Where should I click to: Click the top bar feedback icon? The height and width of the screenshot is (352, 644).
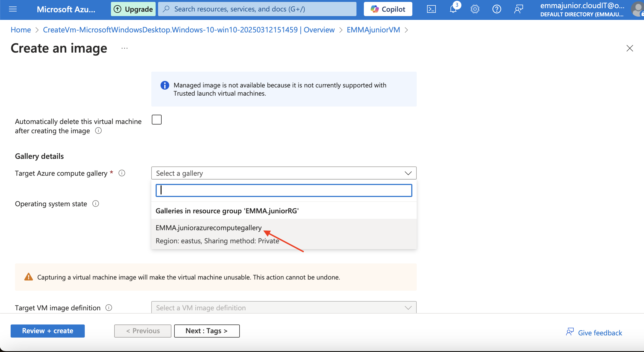(x=519, y=9)
